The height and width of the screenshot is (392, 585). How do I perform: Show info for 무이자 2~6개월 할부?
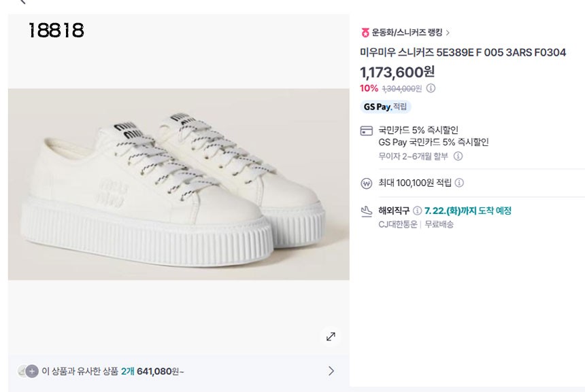pos(458,156)
